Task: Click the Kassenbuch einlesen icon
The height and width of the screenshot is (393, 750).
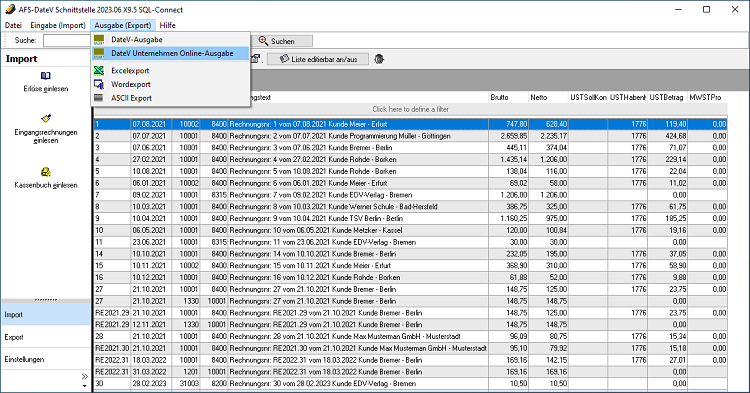Action: coord(45,172)
